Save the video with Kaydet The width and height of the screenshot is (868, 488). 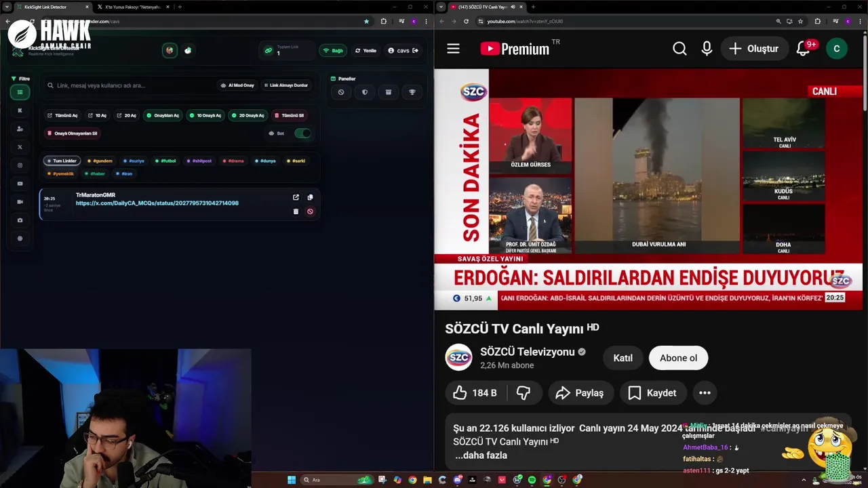coord(652,392)
